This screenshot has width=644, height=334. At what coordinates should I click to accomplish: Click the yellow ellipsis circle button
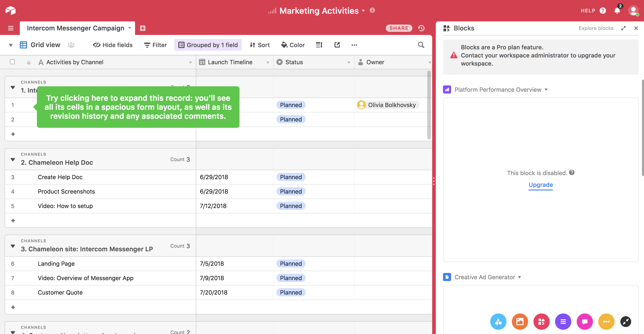(606, 321)
